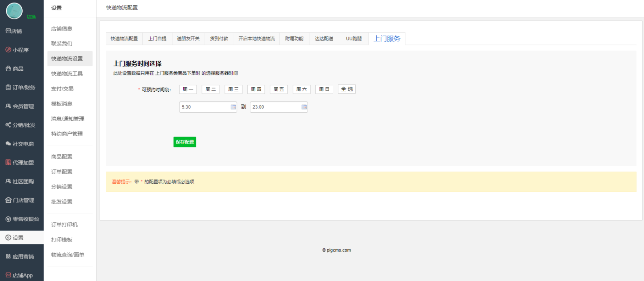Image resolution: width=644 pixels, height=281 pixels.
Task: Open the start time picker calendar icon
Action: coord(233,107)
